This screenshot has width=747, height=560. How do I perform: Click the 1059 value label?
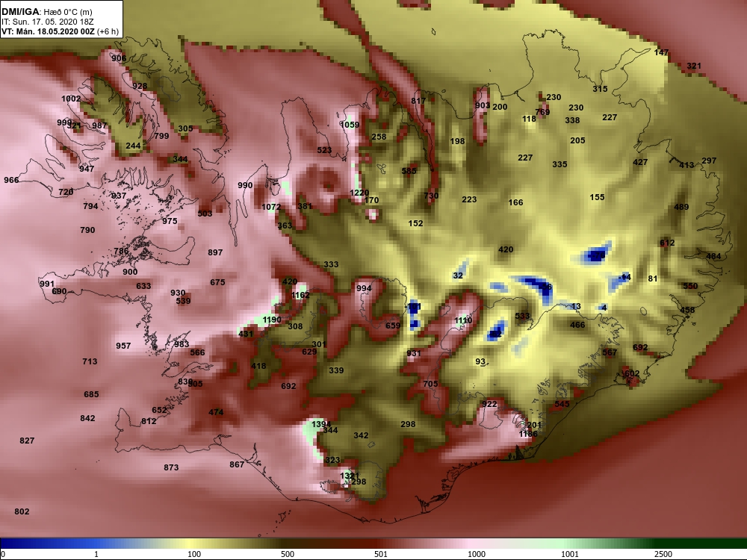pyautogui.click(x=350, y=125)
